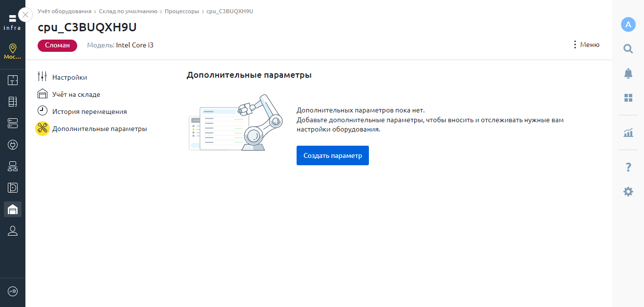The height and width of the screenshot is (307, 644).
Task: Click the Дополнительные параметры heading
Action: [249, 75]
